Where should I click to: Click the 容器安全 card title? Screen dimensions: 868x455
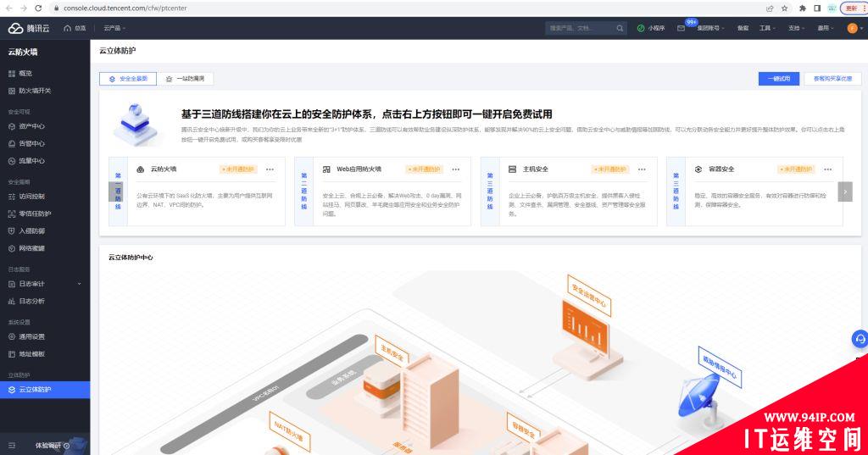click(x=721, y=169)
